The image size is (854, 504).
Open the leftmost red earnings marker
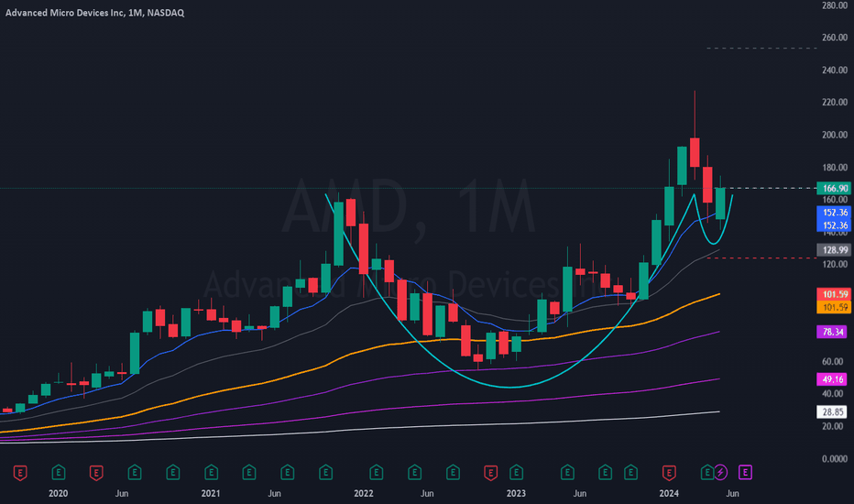pyautogui.click(x=20, y=473)
